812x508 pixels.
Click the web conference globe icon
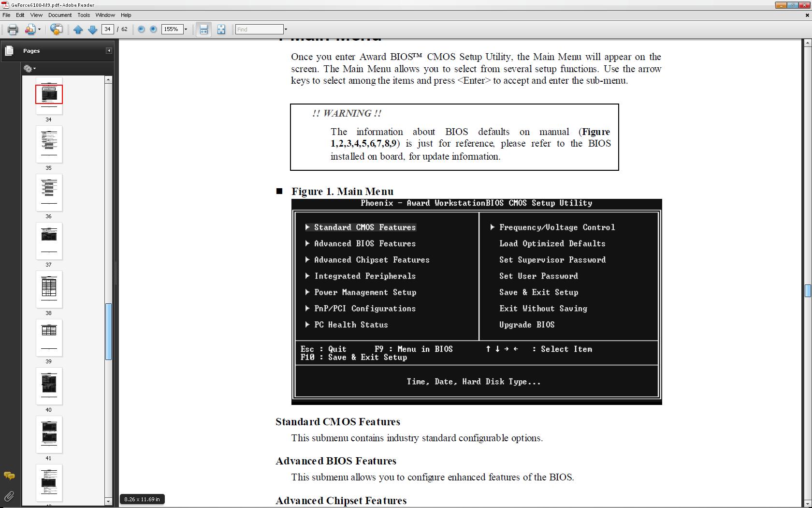tap(56, 30)
